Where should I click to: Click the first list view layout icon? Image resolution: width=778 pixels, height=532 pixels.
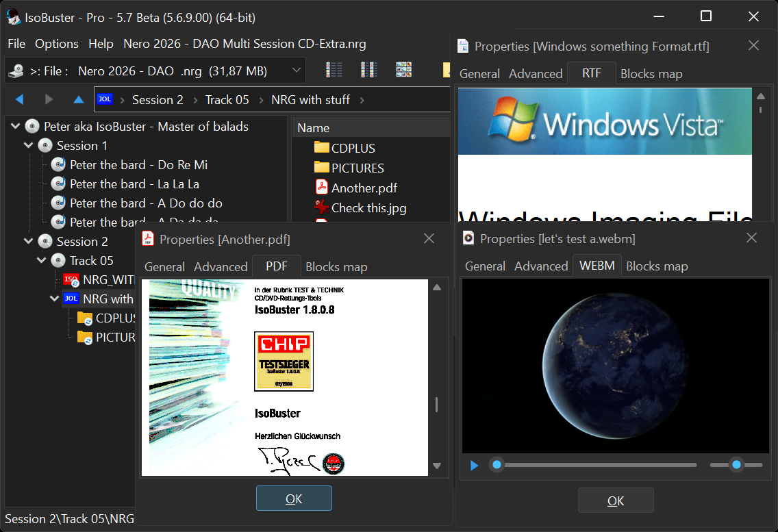pos(334,70)
